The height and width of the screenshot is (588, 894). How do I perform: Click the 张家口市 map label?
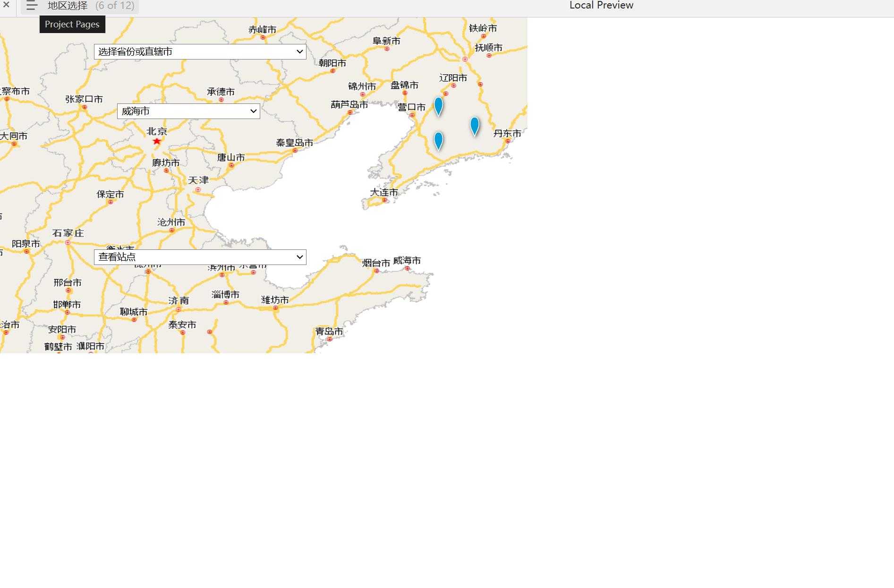(84, 99)
